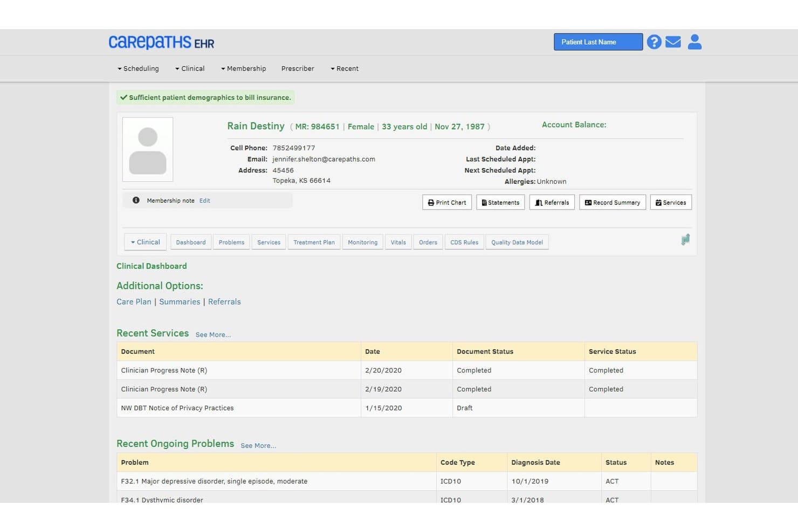Open messages via the envelope icon
The image size is (798, 532).
[x=673, y=42]
